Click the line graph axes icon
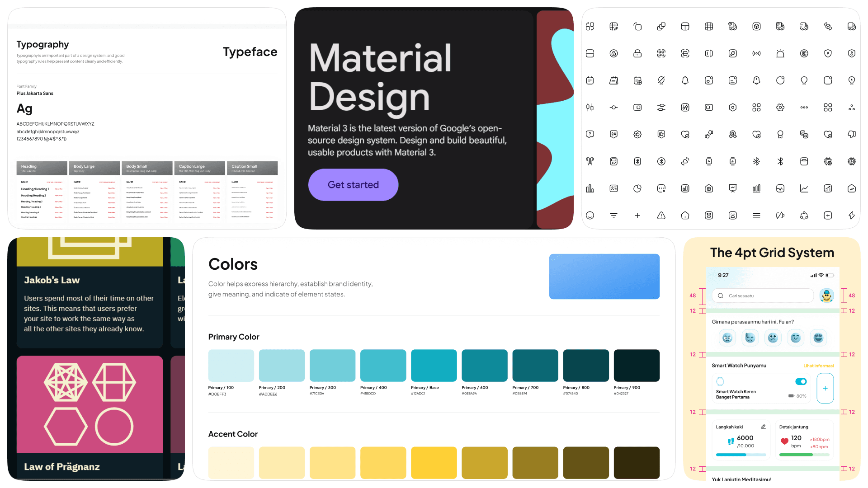This screenshot has height=488, width=868. tap(804, 188)
